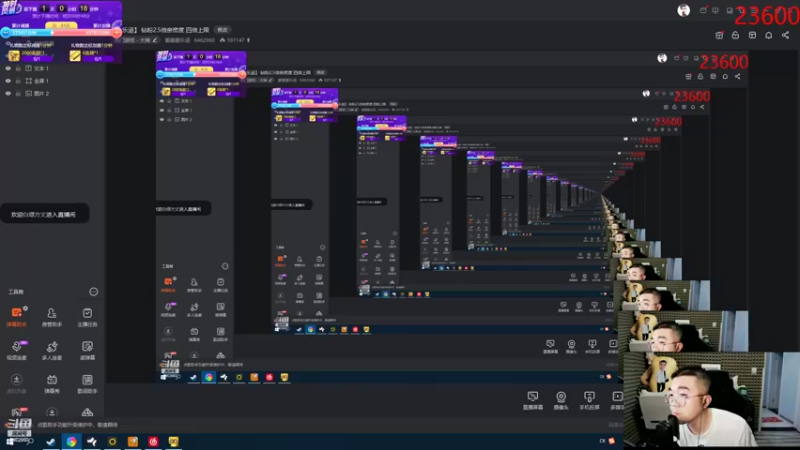Open the Windows Start button

click(10, 441)
